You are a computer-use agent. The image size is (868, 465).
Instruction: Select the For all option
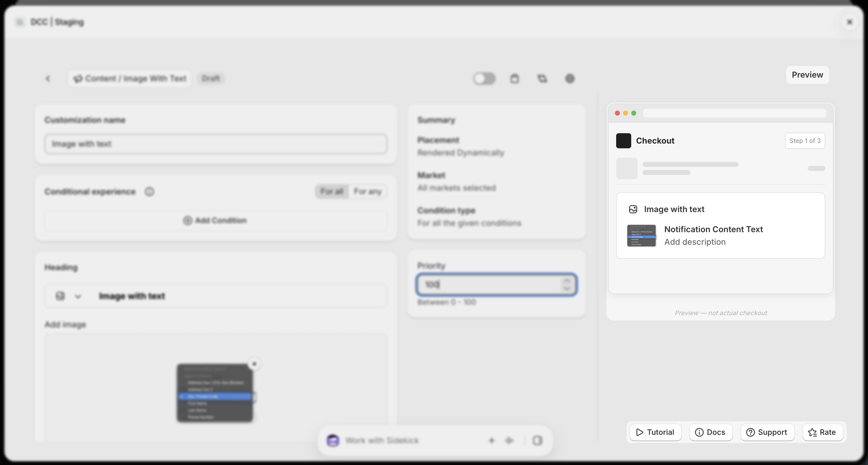[x=332, y=192]
